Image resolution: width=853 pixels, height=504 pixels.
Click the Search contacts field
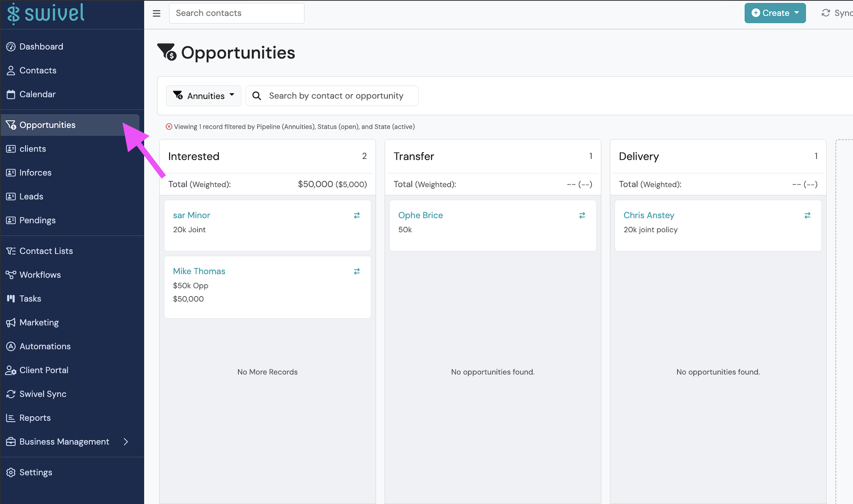tap(237, 13)
